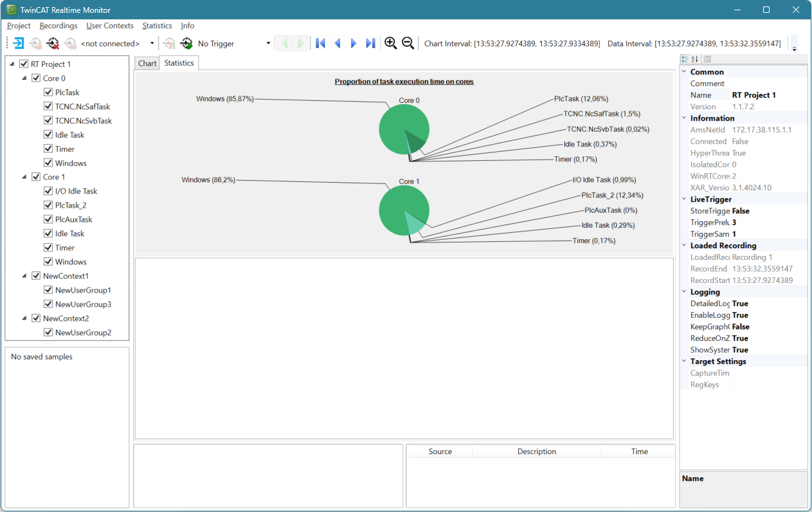
Task: Click the Source column header
Action: coord(440,452)
